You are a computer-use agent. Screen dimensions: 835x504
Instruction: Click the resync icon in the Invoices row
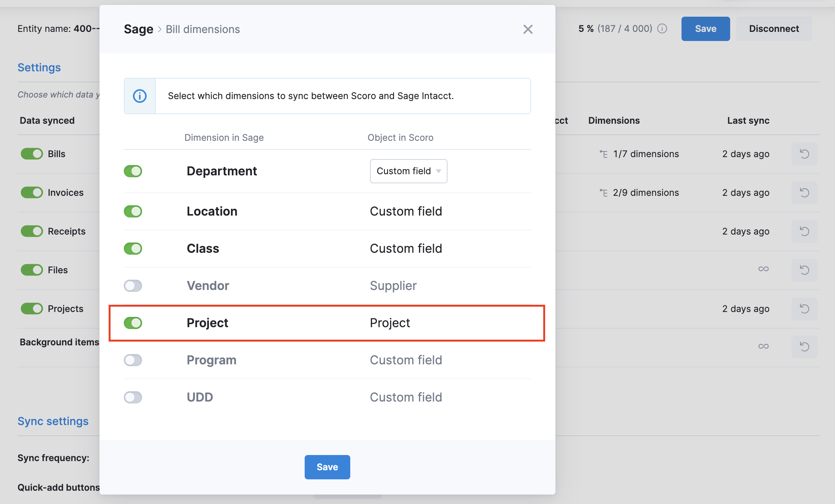[x=804, y=193]
